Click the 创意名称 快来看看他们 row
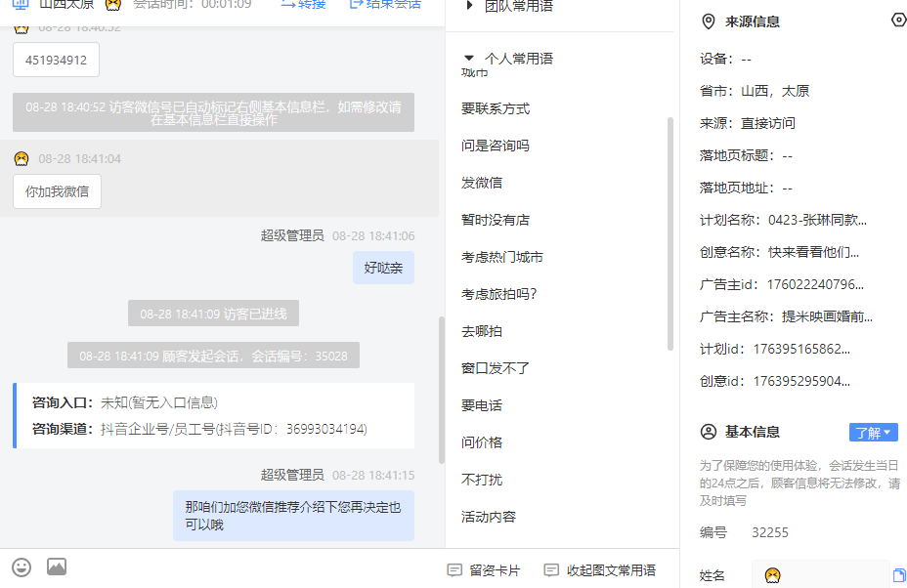Image resolution: width=907 pixels, height=588 pixels. coord(780,252)
